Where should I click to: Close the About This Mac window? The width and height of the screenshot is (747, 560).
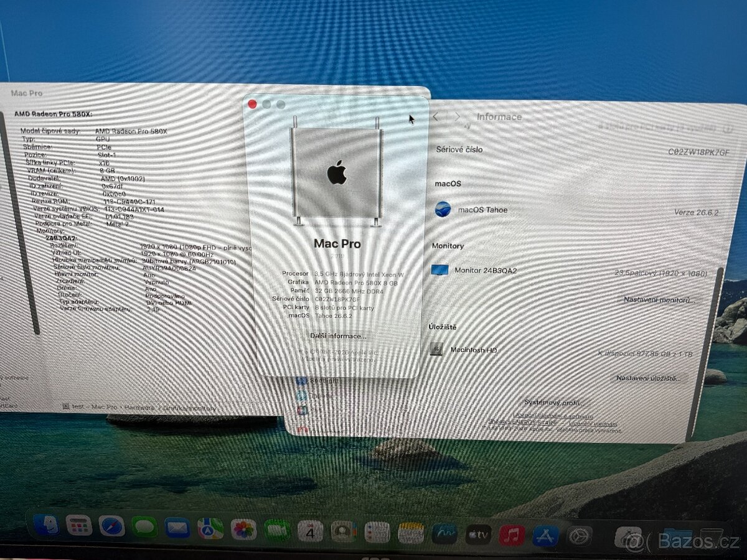pos(252,104)
